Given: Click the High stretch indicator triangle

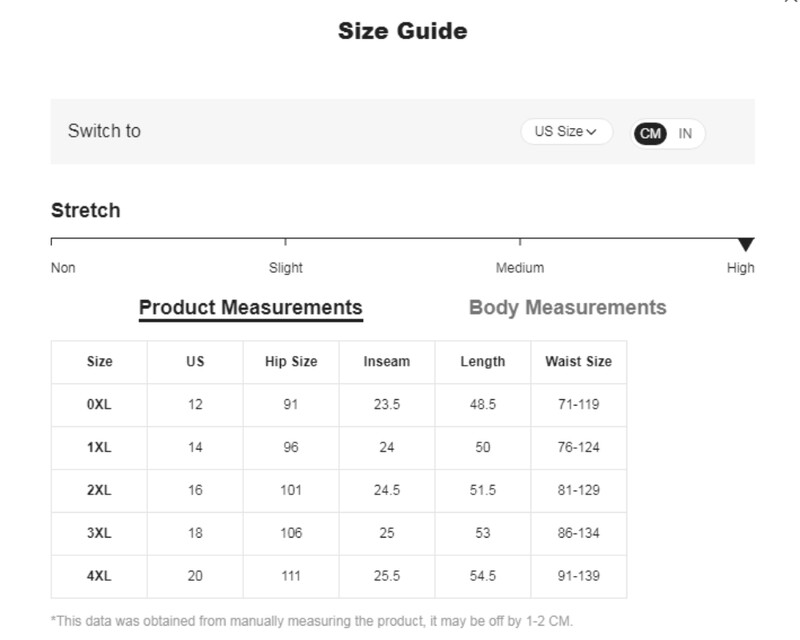Looking at the screenshot, I should coord(745,244).
